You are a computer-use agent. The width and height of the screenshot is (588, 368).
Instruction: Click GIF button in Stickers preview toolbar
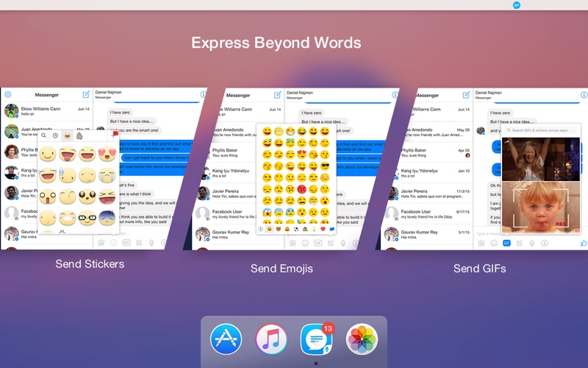coord(126,243)
